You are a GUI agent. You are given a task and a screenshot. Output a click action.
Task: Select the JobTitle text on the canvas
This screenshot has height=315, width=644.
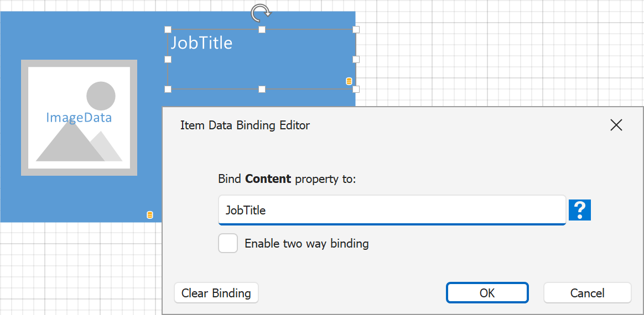(201, 43)
